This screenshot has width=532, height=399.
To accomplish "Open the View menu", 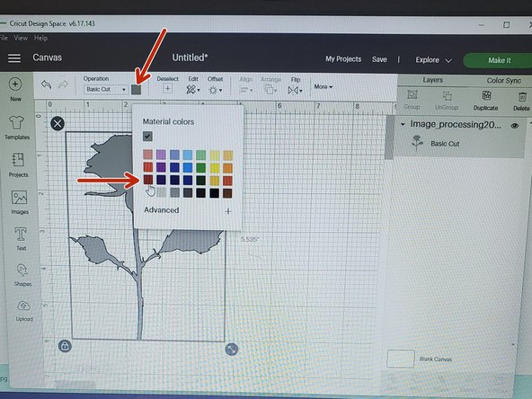I will point(21,38).
